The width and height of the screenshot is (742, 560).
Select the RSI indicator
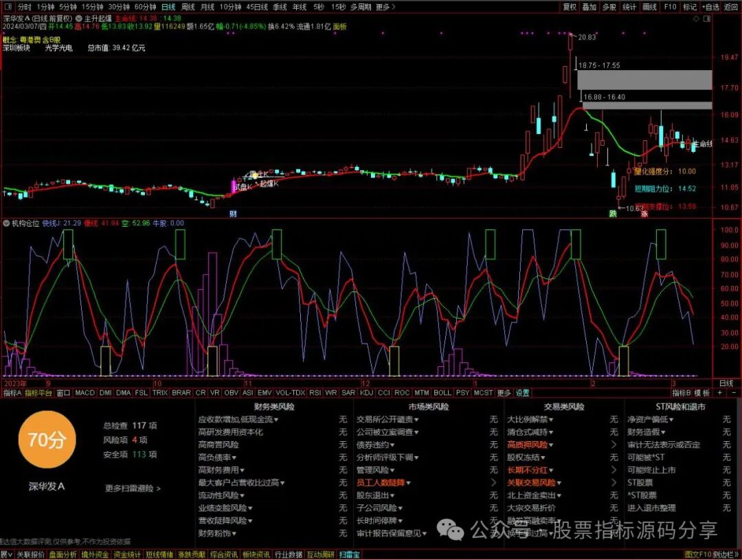point(315,393)
